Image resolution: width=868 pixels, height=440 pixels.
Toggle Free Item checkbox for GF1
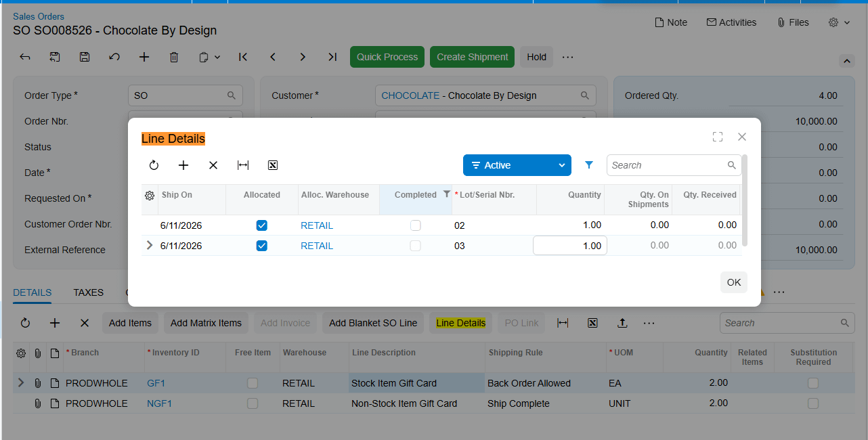253,383
